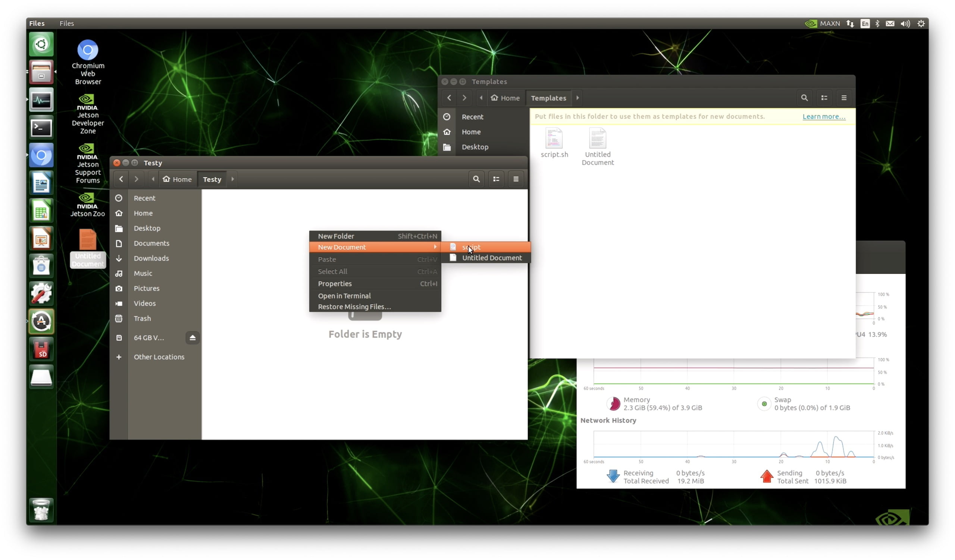This screenshot has width=955, height=560.
Task: Eject the 64 GB volume in the sidebar
Action: [x=193, y=337]
